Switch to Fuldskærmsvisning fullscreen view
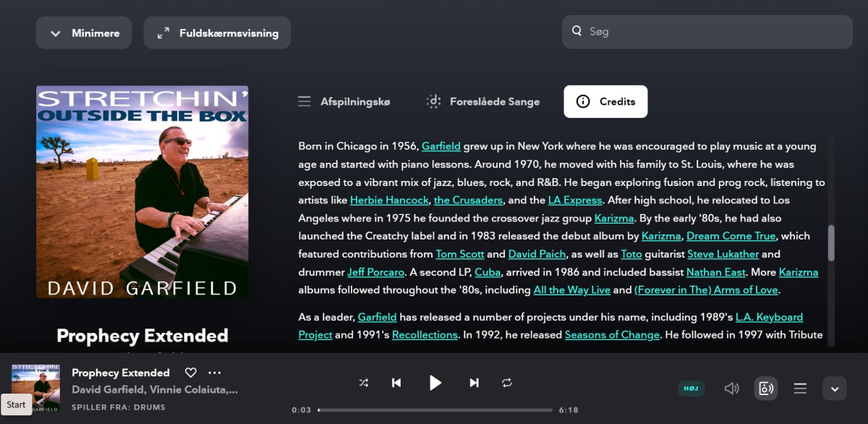Viewport: 868px width, 424px height. tap(217, 33)
